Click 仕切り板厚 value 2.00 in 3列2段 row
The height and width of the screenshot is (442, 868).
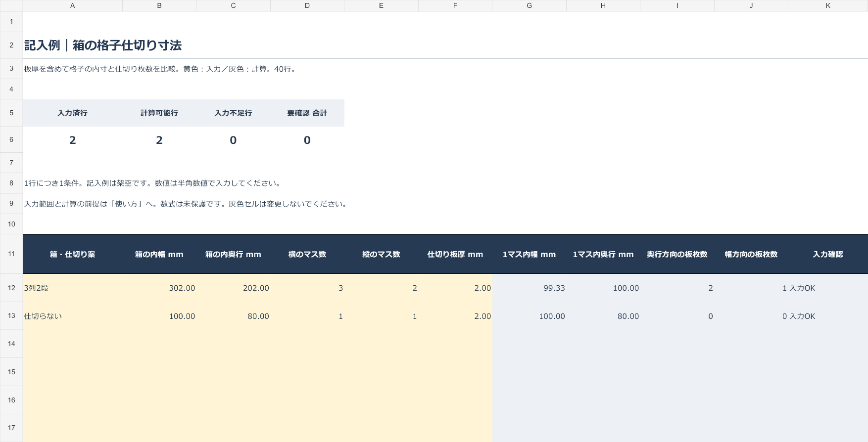[x=482, y=288]
